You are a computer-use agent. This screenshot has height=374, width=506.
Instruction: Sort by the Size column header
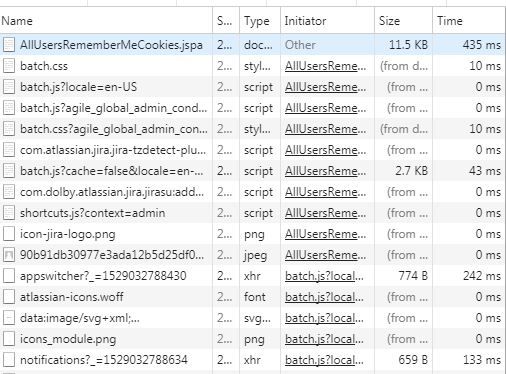pos(403,21)
